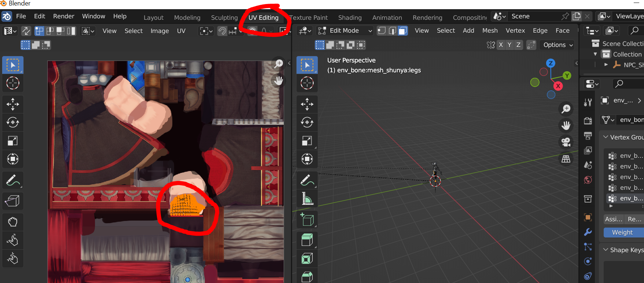Viewport: 644px width, 283px height.
Task: Select the Pinch tool in the UV editor
Action: (13, 258)
